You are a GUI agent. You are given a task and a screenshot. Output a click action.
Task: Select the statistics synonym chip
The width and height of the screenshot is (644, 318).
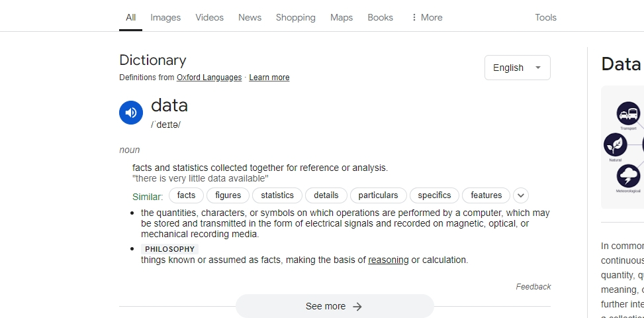pyautogui.click(x=277, y=195)
